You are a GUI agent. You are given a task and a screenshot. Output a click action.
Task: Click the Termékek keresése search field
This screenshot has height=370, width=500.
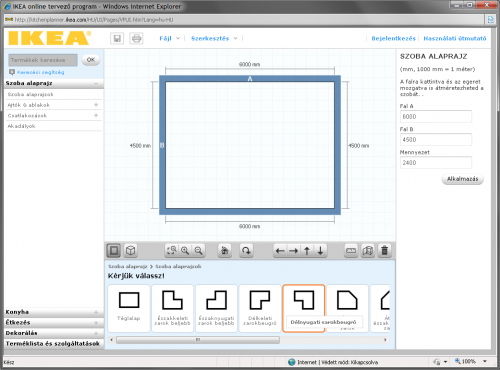pos(43,60)
